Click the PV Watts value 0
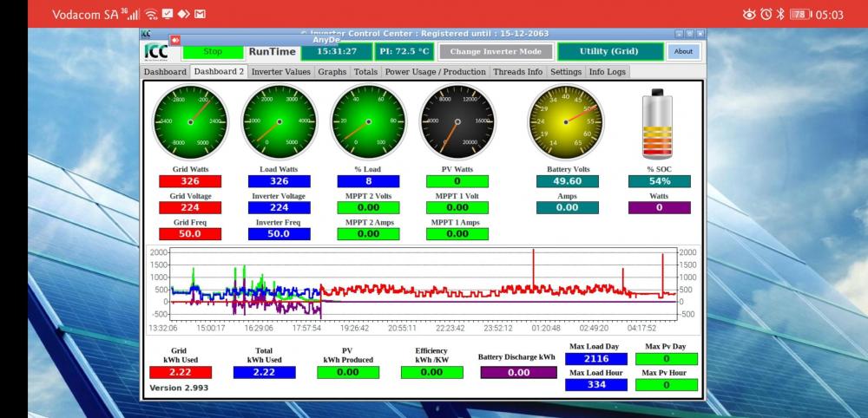 click(x=457, y=181)
